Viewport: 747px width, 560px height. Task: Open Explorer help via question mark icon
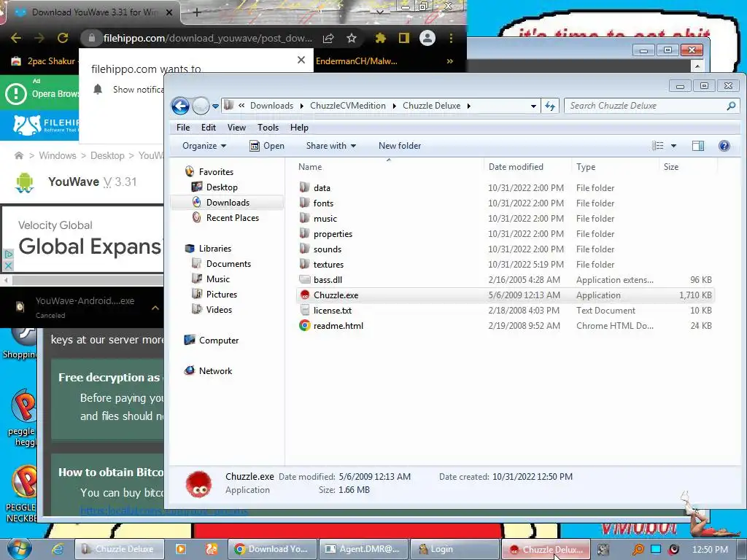coord(724,146)
